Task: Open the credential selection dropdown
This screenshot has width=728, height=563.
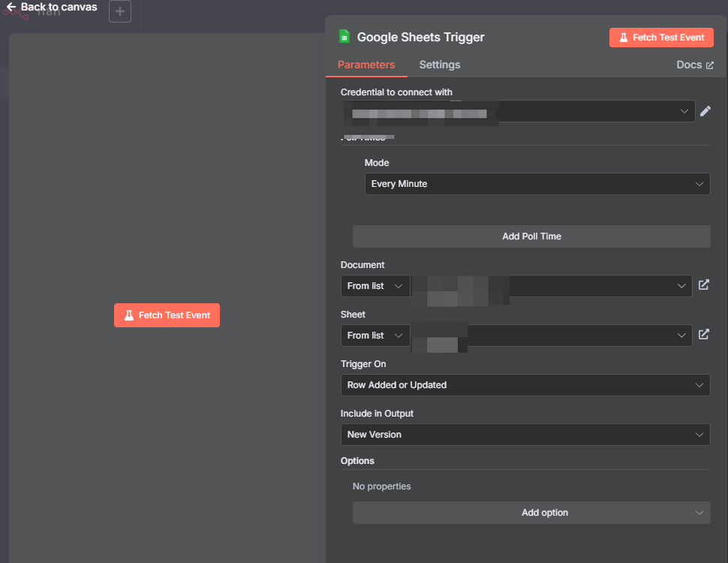Action: tap(518, 112)
